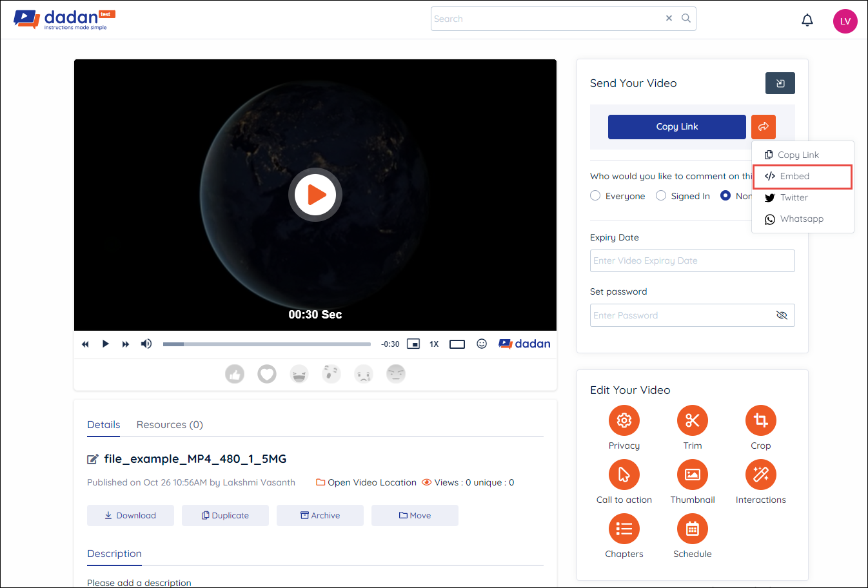Open the Thumbnail editor
This screenshot has height=588, width=868.
(x=693, y=475)
